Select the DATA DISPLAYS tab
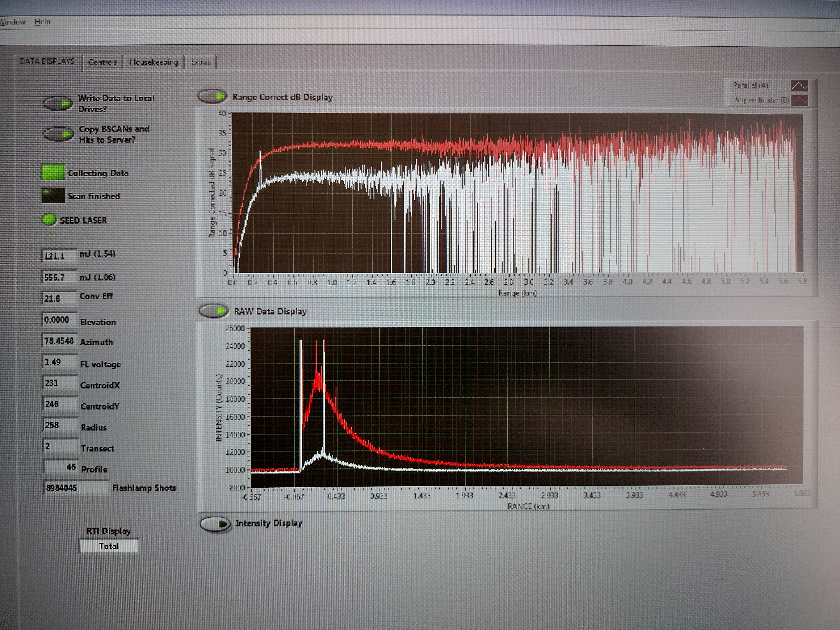This screenshot has height=630, width=840. coord(47,61)
